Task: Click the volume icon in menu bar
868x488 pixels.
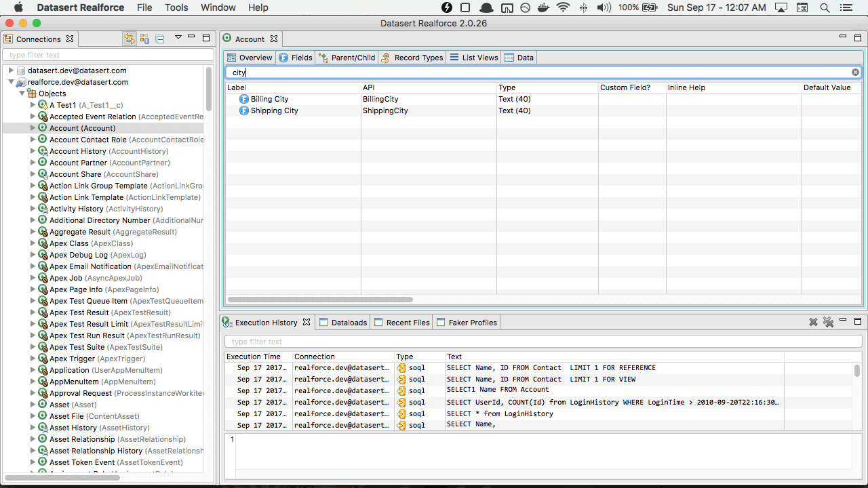Action: (x=604, y=7)
